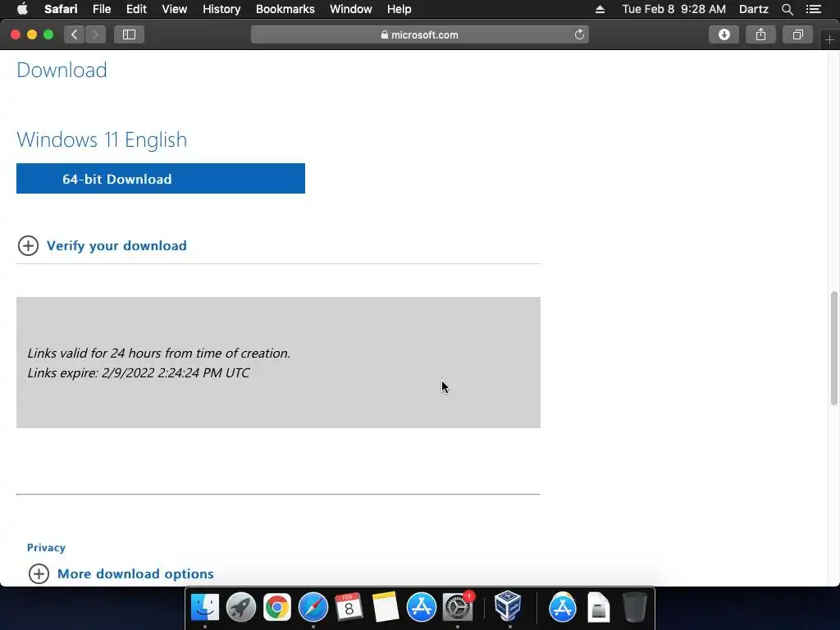Open Applications folder beside VirtualBox in dock
The height and width of the screenshot is (630, 840).
563,608
